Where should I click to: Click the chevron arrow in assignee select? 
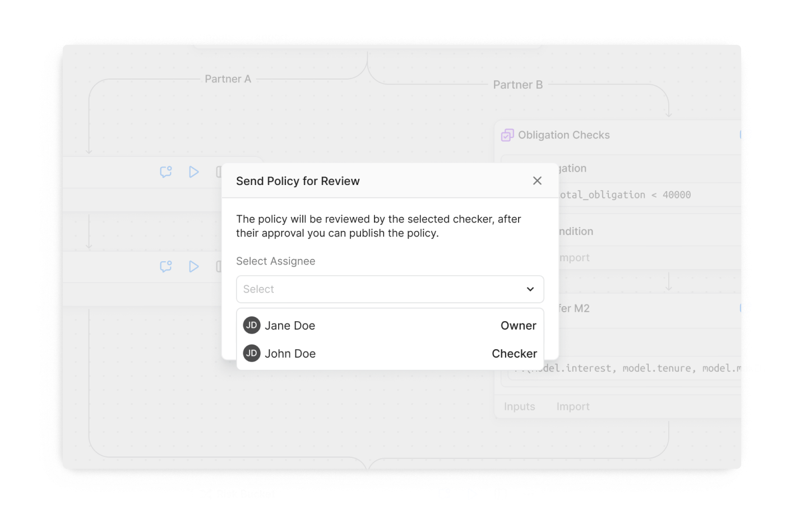coord(530,289)
